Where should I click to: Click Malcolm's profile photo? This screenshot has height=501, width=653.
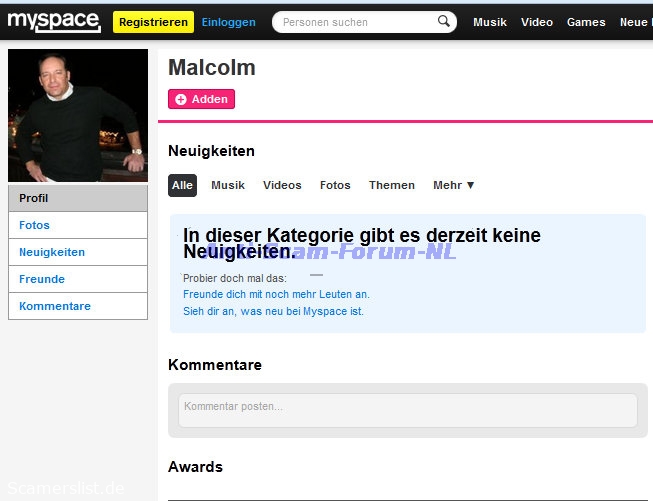pyautogui.click(x=78, y=115)
